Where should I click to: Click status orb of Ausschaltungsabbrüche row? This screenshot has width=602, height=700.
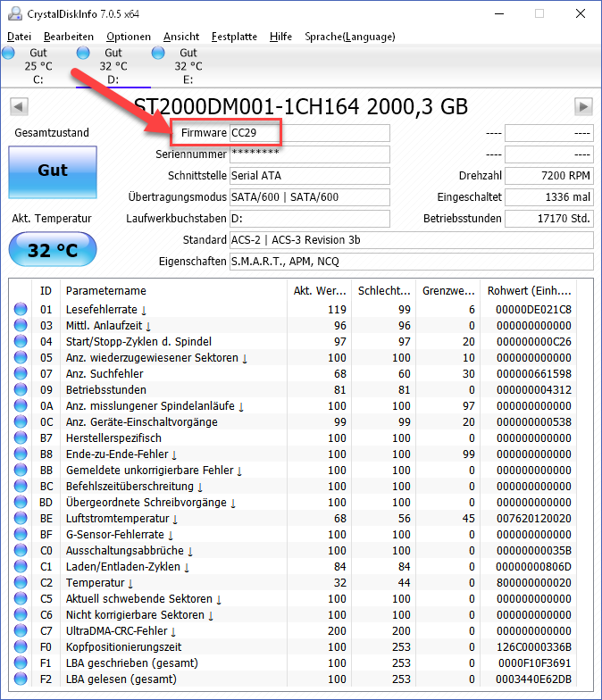[x=21, y=550]
